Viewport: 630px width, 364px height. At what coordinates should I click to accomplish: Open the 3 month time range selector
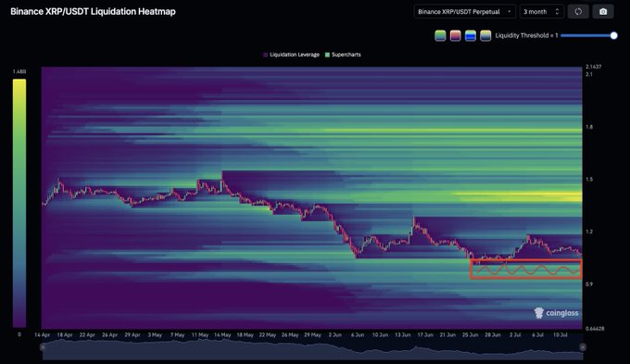(x=542, y=12)
